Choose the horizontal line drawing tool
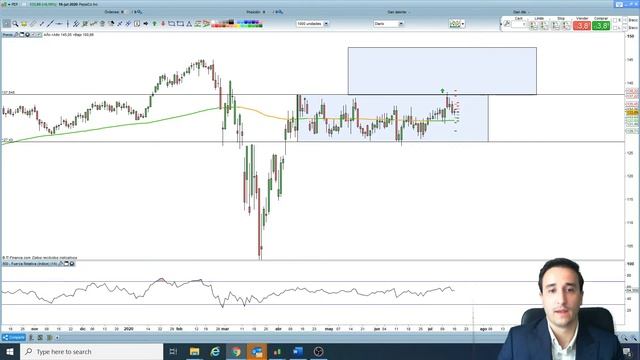Viewport: 640px width, 360px height. pyautogui.click(x=59, y=24)
